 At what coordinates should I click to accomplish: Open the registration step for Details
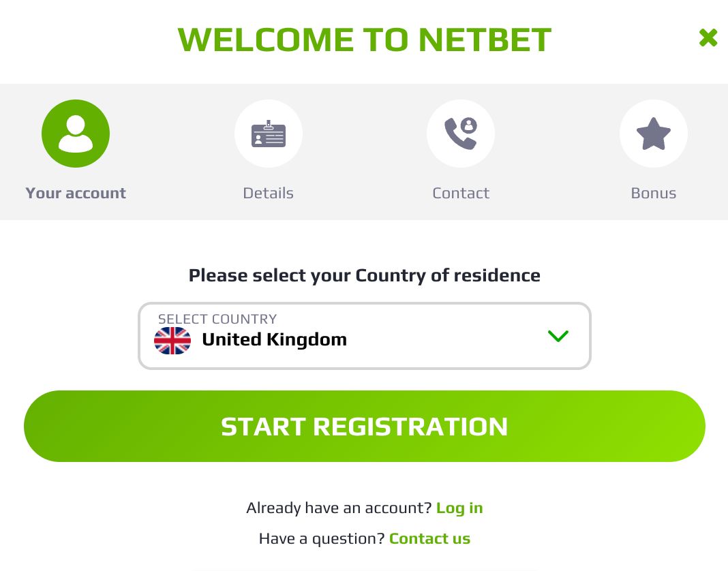pos(269,151)
